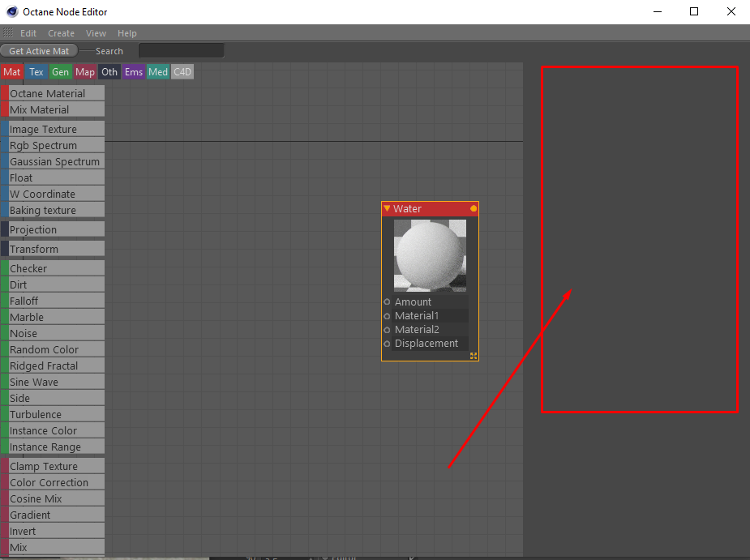
Task: Select the Water node title bar
Action: coord(430,208)
